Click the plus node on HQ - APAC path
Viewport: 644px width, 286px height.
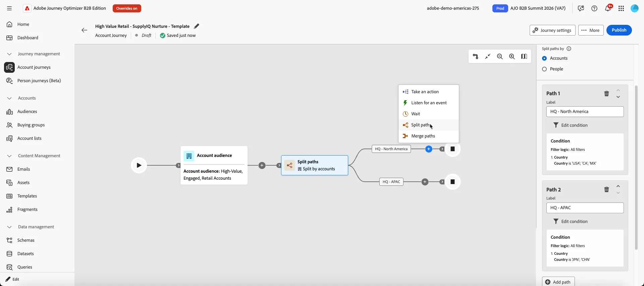[425, 182]
